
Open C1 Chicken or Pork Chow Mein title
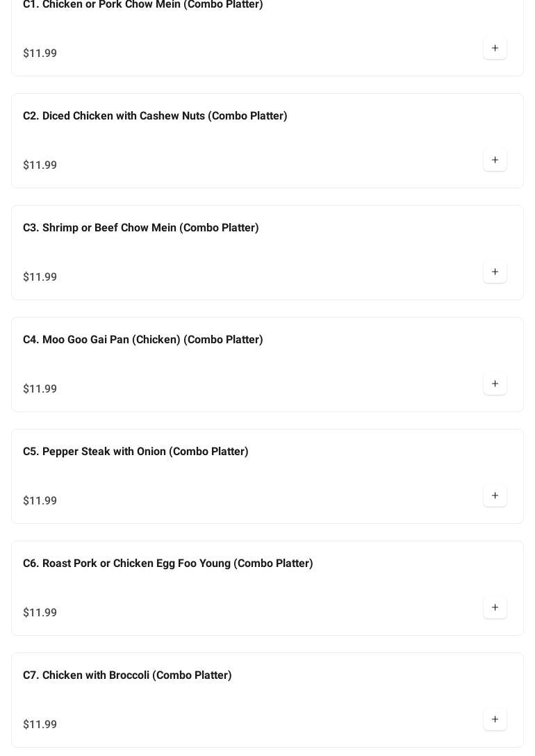142,5
